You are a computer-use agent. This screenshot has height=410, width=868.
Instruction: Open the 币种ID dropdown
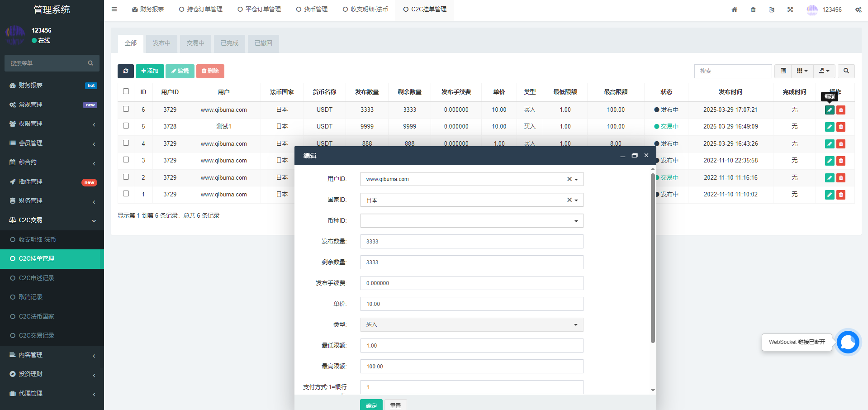[471, 221]
